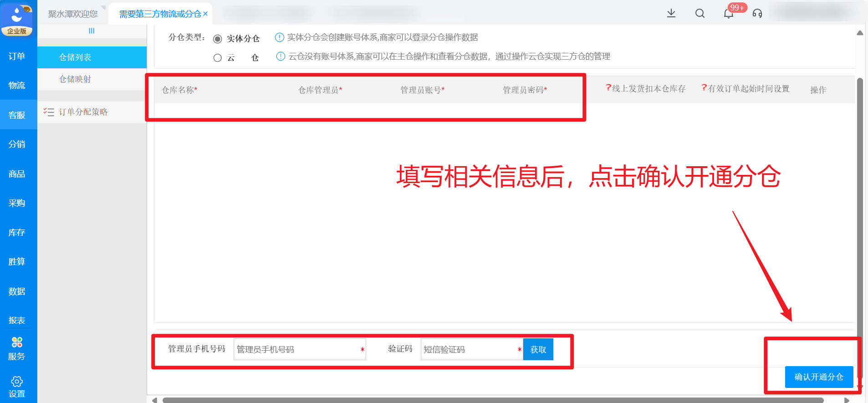The width and height of the screenshot is (868, 403).
Task: Open the 库存 menu
Action: point(17,232)
